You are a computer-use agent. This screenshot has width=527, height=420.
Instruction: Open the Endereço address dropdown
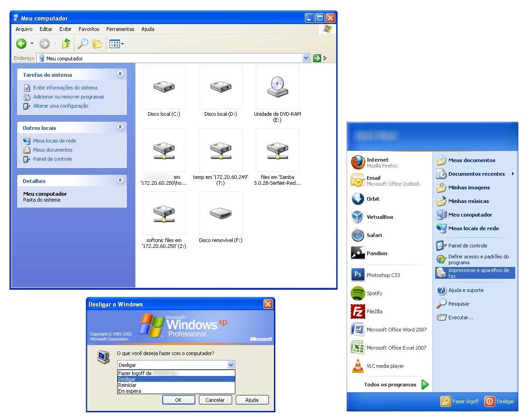point(306,58)
